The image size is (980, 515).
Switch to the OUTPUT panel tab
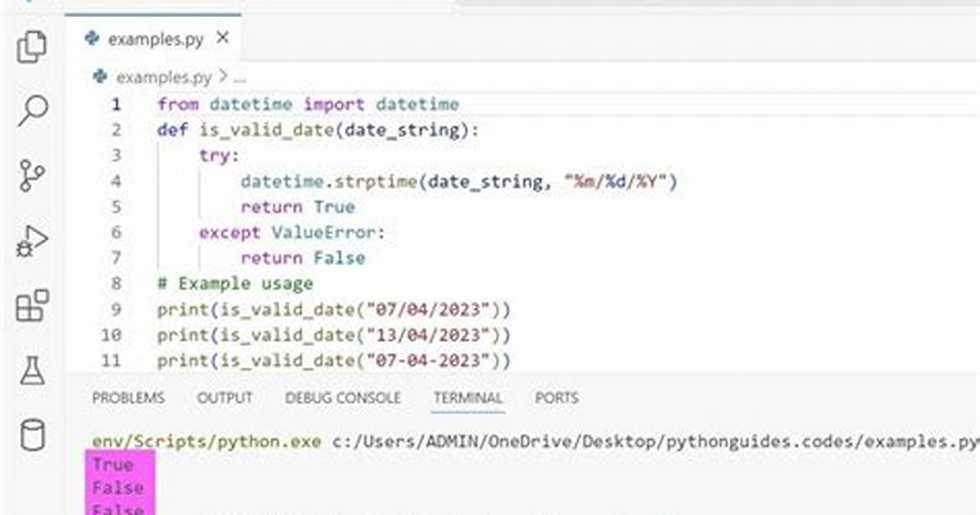(225, 398)
